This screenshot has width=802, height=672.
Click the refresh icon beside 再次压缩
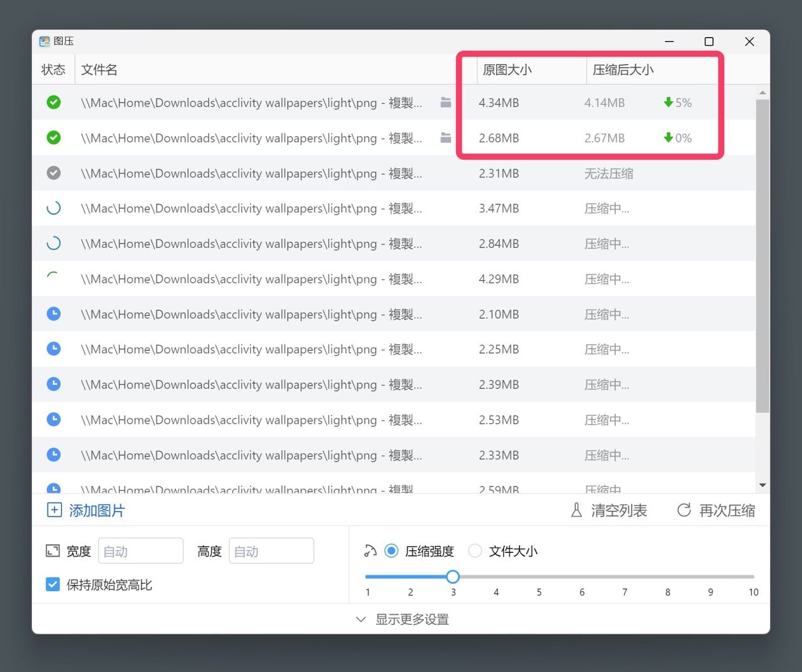click(x=684, y=510)
